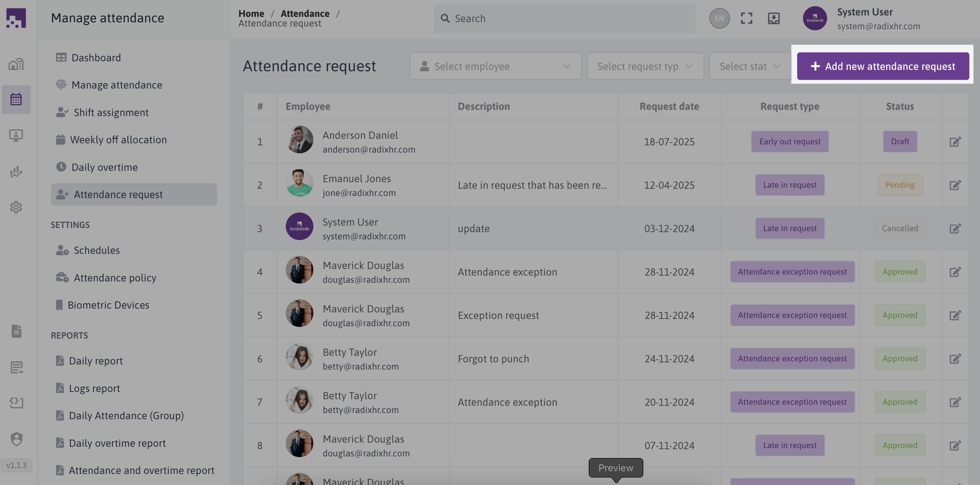Click Add new attendance request button
This screenshot has width=980, height=485.
coord(883,66)
